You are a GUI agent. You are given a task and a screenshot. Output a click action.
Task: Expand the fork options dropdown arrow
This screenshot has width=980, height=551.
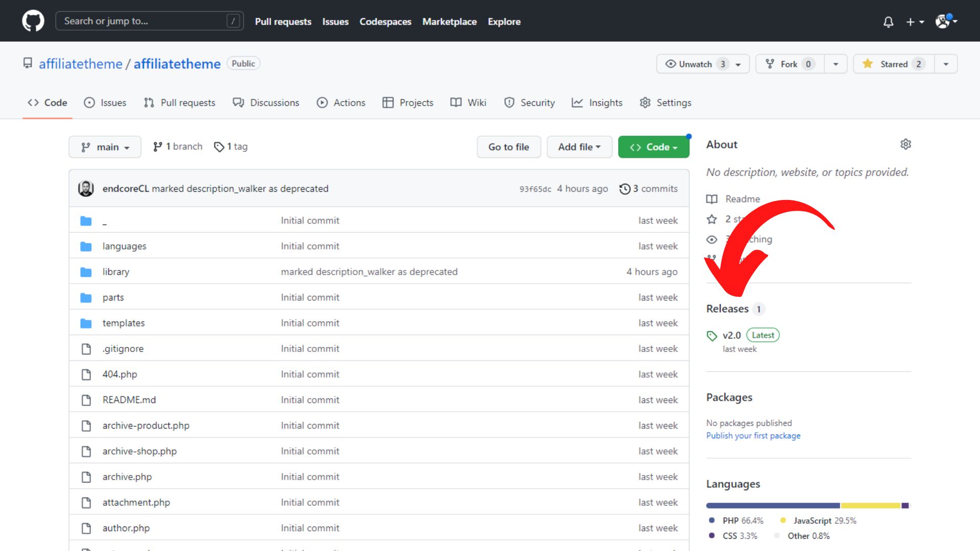(836, 64)
